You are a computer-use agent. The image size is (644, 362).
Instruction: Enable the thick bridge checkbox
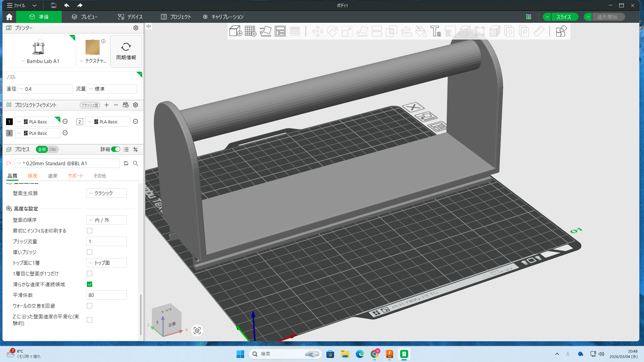coord(90,252)
